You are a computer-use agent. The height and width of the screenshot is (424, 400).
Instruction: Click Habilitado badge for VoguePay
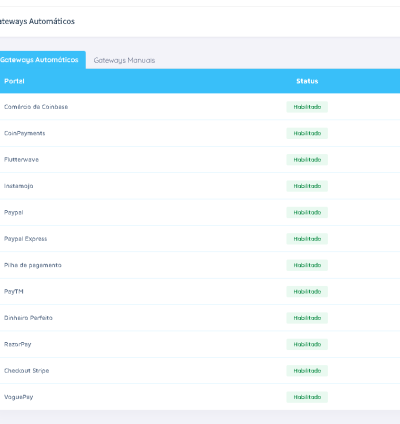pos(307,397)
